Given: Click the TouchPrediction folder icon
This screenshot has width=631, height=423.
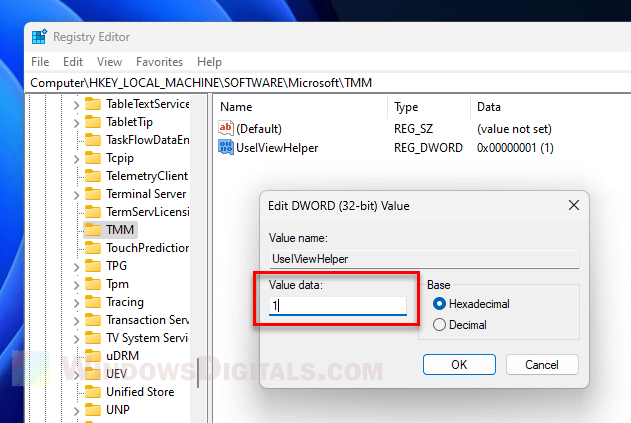Looking at the screenshot, I should click(x=93, y=248).
